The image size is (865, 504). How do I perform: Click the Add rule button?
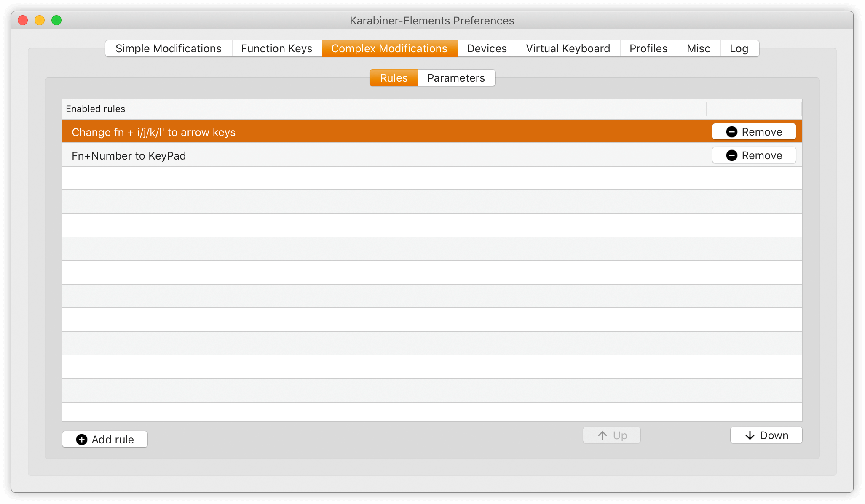[x=105, y=439]
